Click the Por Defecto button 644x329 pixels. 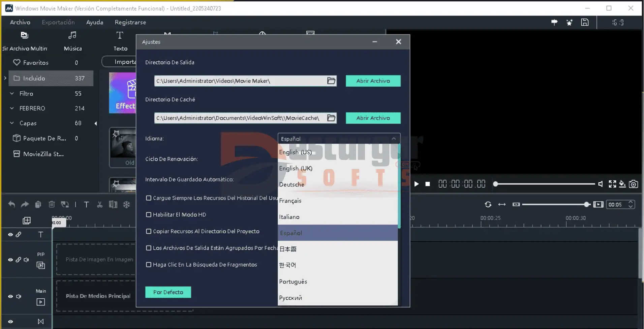168,292
